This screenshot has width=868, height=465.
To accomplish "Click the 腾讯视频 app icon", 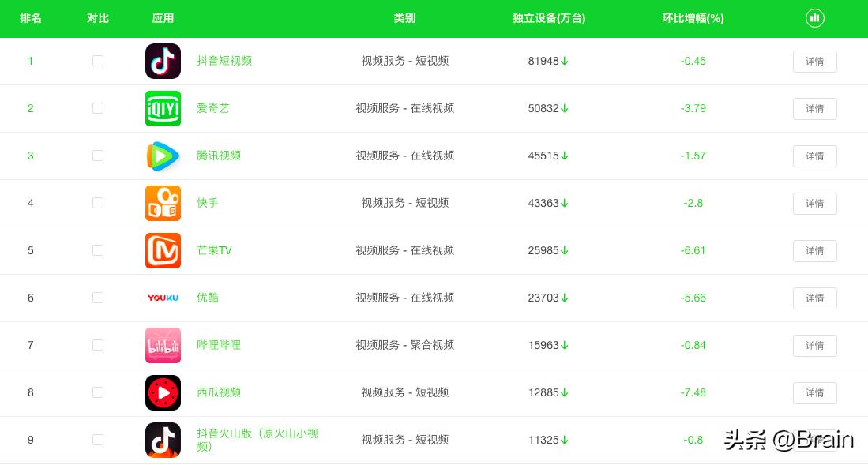I will pyautogui.click(x=163, y=156).
